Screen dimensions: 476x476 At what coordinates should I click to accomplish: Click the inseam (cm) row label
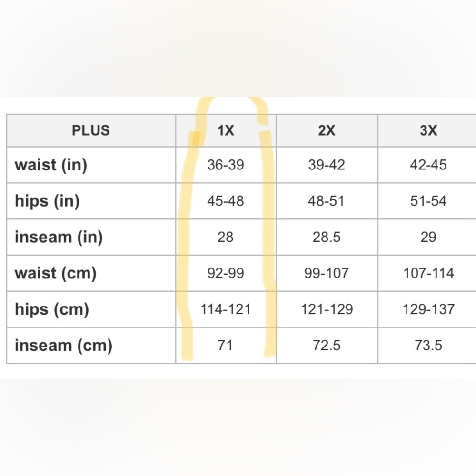pyautogui.click(x=63, y=346)
